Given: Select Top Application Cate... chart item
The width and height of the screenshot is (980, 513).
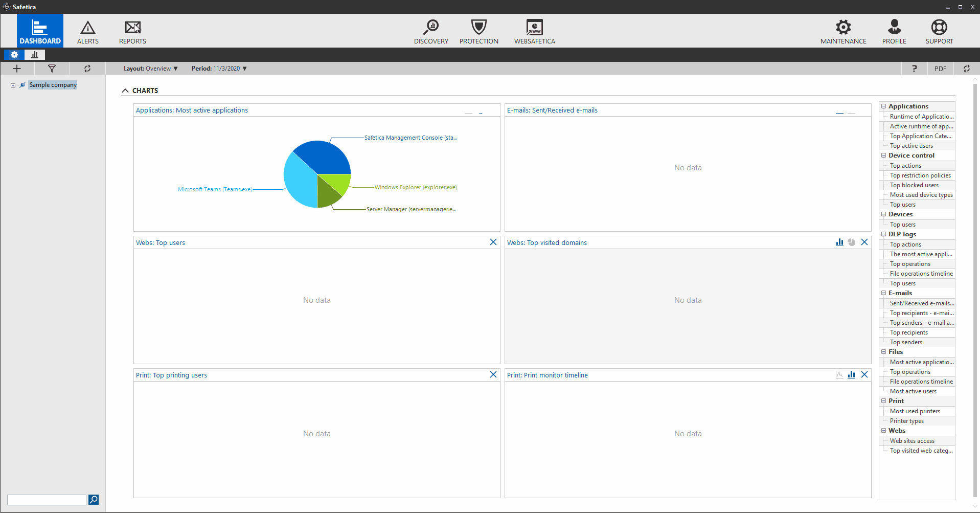Looking at the screenshot, I should coord(920,136).
